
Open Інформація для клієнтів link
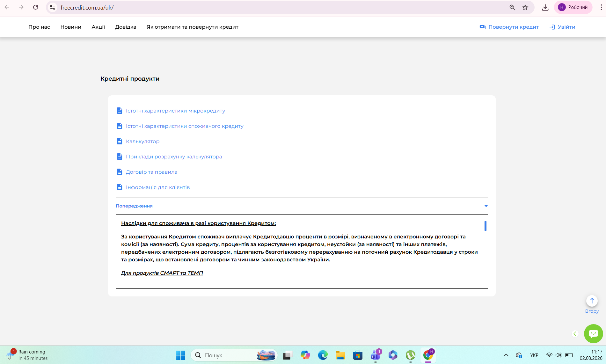(158, 187)
